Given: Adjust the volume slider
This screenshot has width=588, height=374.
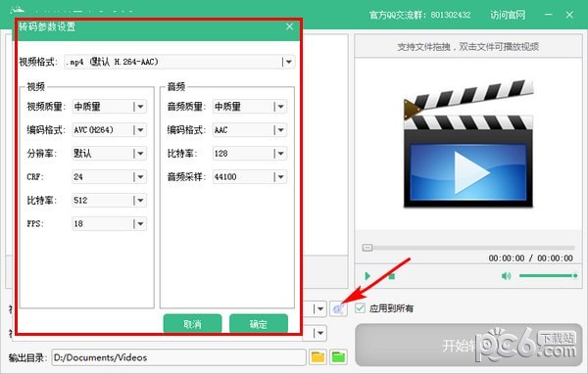Looking at the screenshot, I should pos(548,276).
